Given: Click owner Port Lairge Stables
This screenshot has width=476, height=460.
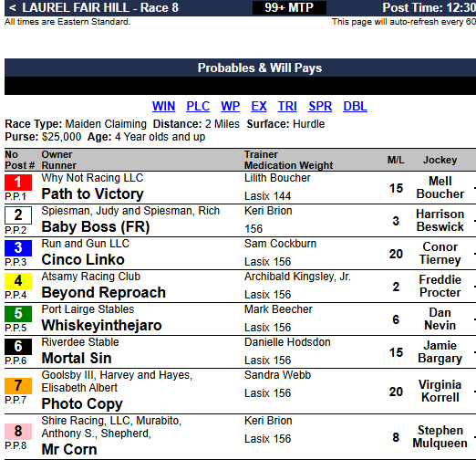Looking at the screenshot, I should (88, 309).
